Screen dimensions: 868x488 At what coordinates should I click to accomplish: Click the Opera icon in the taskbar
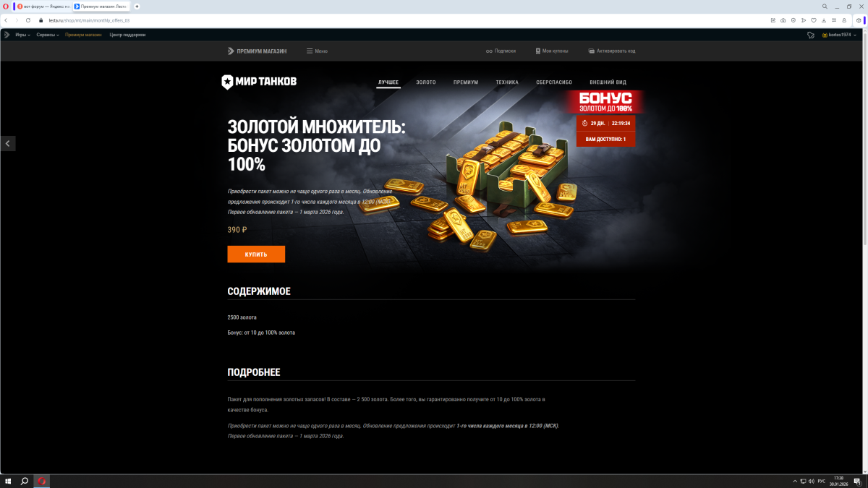[42, 481]
